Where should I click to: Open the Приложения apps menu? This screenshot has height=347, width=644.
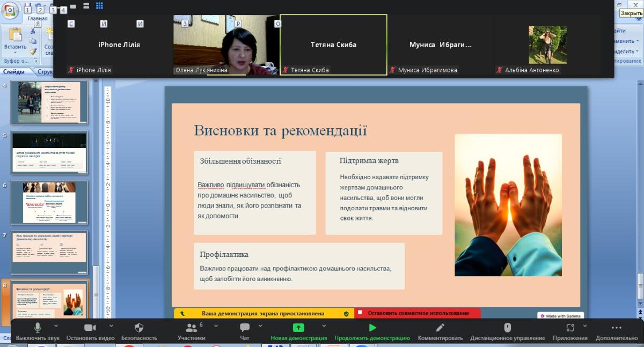[570, 332]
